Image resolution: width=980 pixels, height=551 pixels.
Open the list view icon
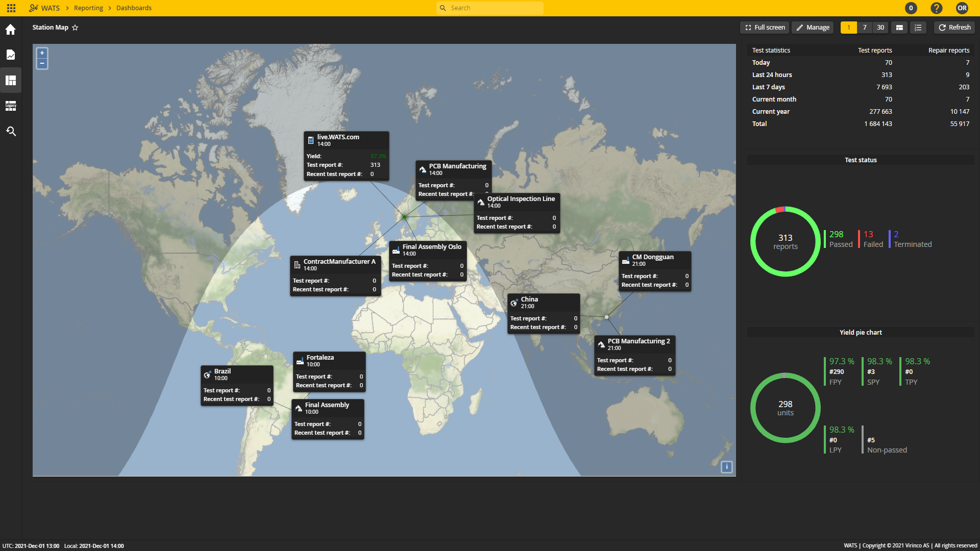[x=918, y=28]
